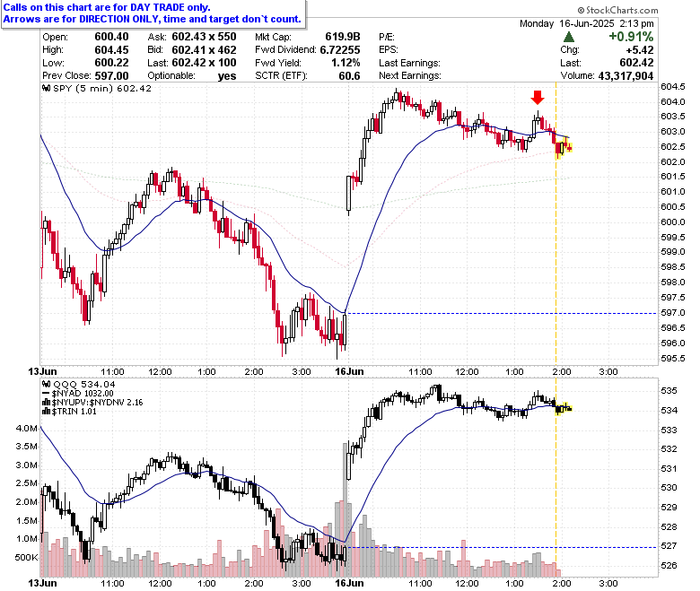Click the yellow highlighted SPY candles

[x=563, y=148]
